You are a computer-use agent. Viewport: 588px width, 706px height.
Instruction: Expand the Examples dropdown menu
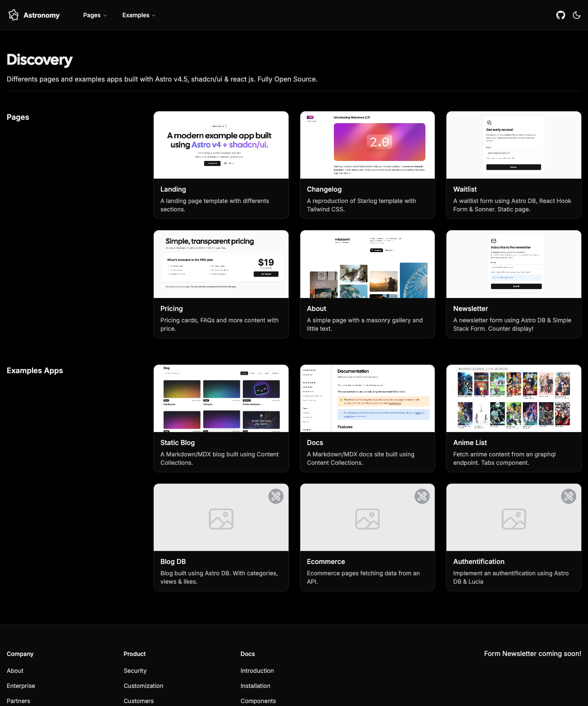pos(139,15)
